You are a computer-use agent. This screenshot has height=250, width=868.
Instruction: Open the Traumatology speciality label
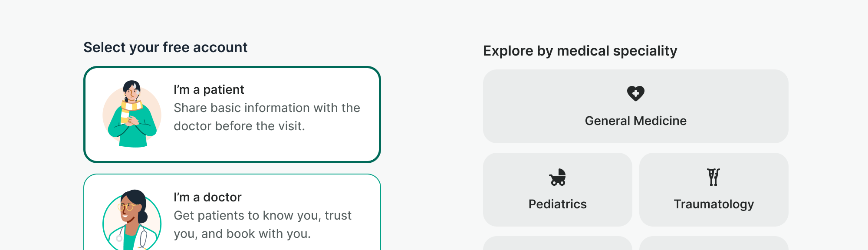point(713,204)
